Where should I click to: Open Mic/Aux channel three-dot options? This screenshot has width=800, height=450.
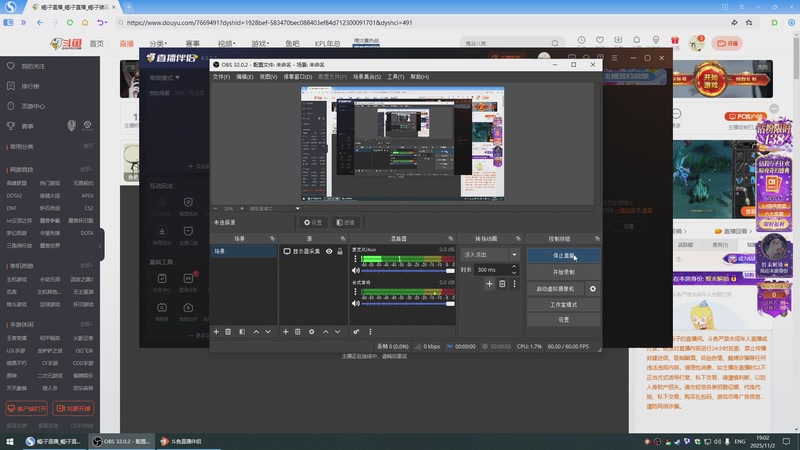356,259
